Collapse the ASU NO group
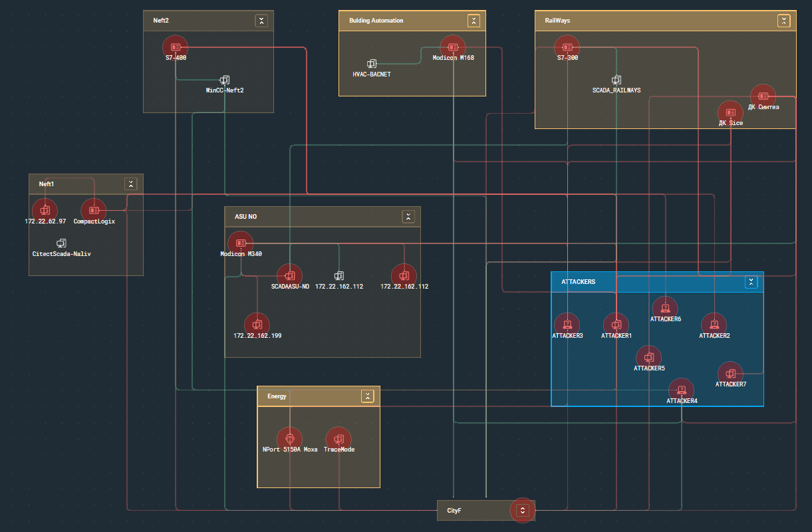 pos(408,217)
